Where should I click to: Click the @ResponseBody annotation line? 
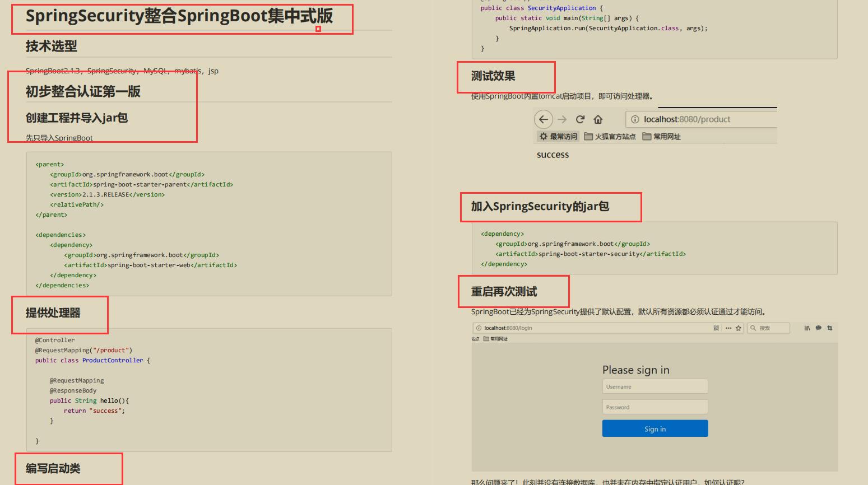point(73,391)
